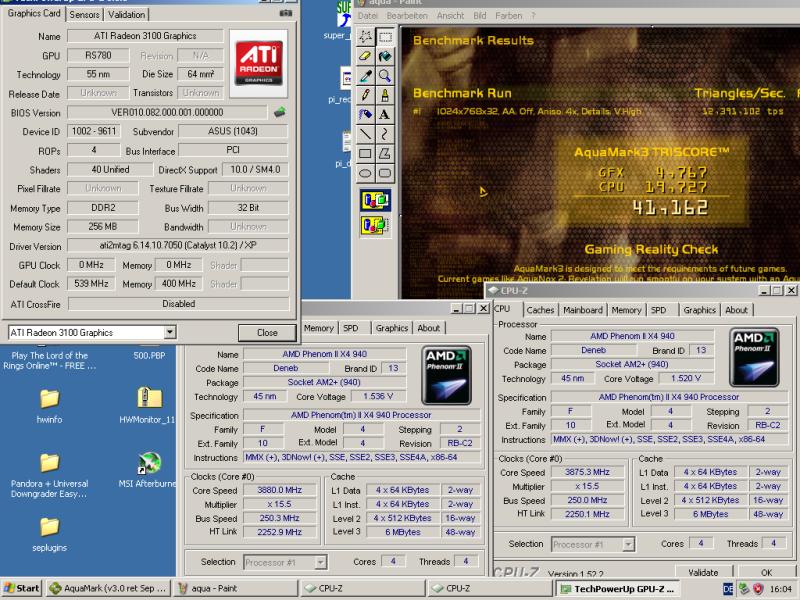The height and width of the screenshot is (600, 800).
Task: Choose the Rounded Rectangle tool
Action: tap(385, 173)
